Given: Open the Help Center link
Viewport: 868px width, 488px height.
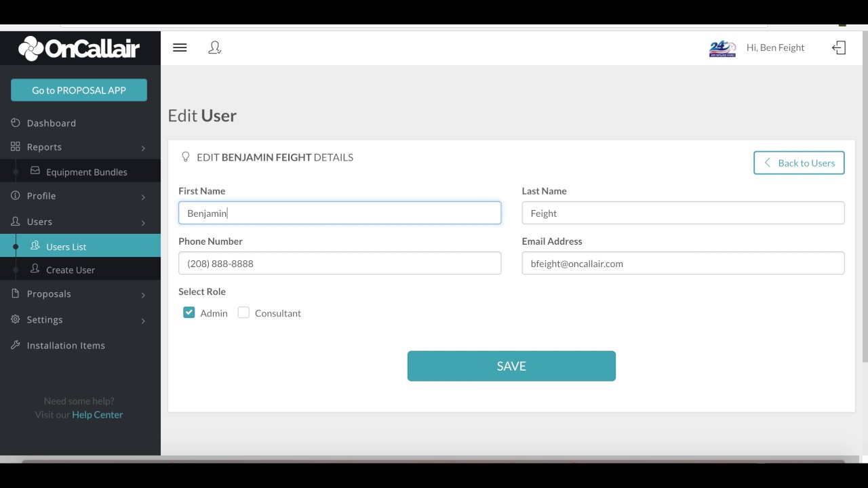Looking at the screenshot, I should [x=98, y=415].
